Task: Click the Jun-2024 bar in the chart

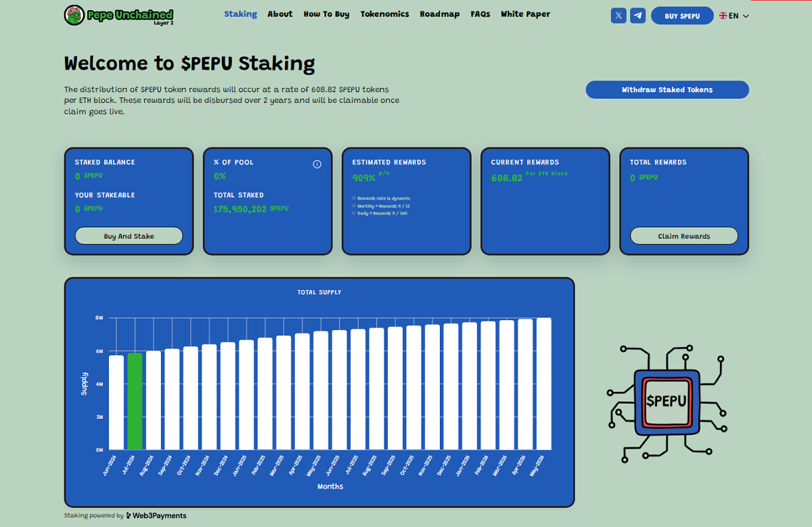Action: tap(116, 403)
